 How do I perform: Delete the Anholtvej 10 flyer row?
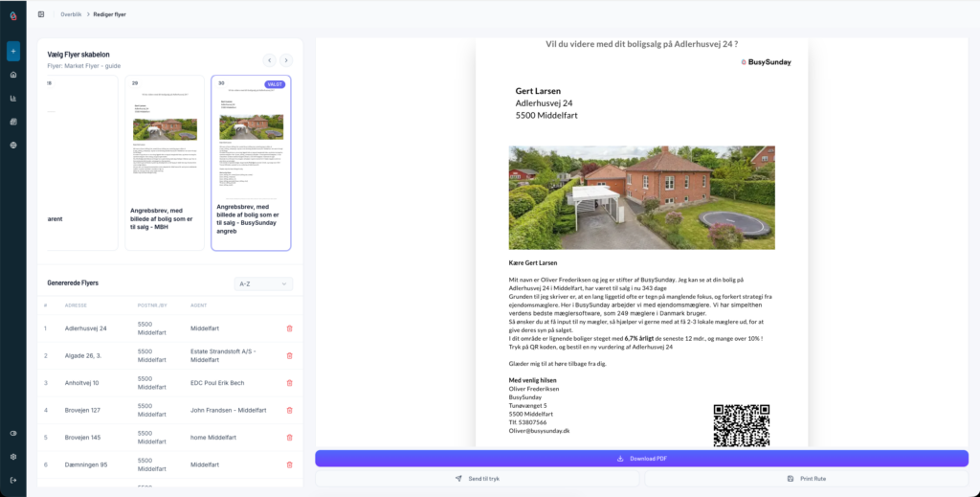[x=290, y=383]
